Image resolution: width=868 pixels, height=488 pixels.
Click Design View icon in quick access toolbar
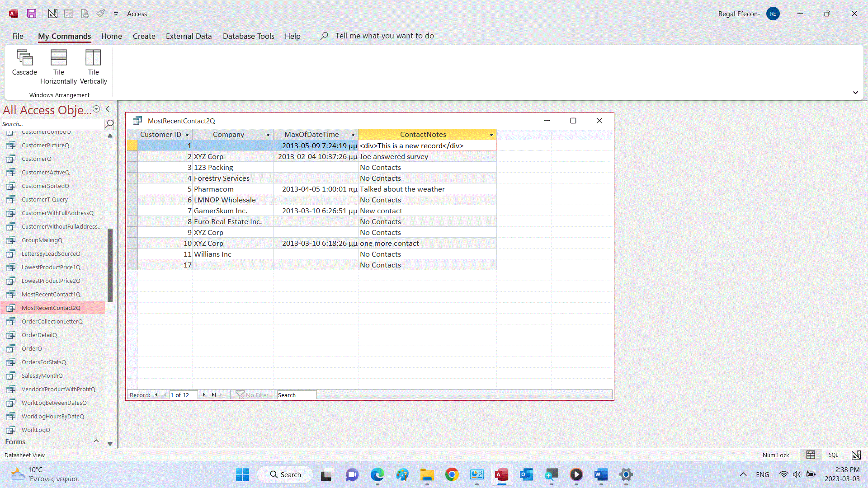[x=53, y=14]
